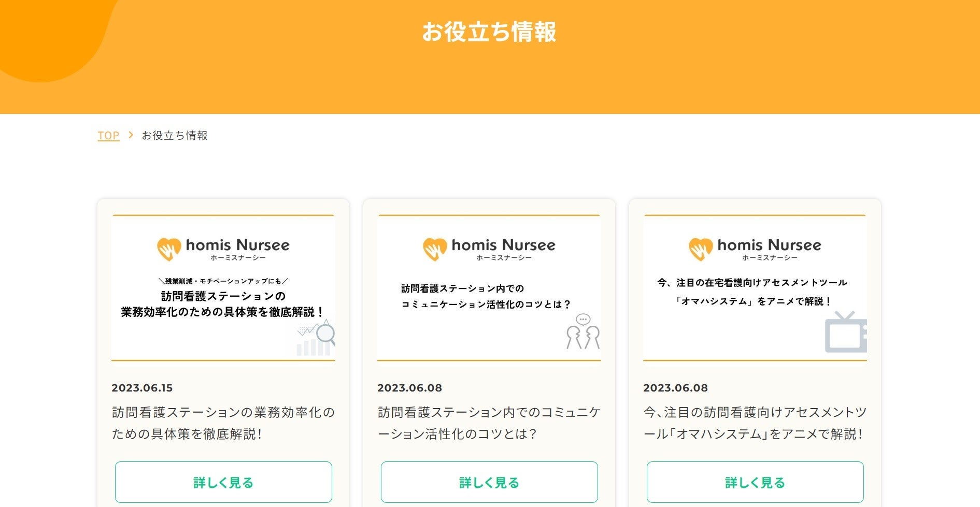Open article title コミュニケーション活性化のコツとは？
This screenshot has width=980, height=507.
point(489,423)
